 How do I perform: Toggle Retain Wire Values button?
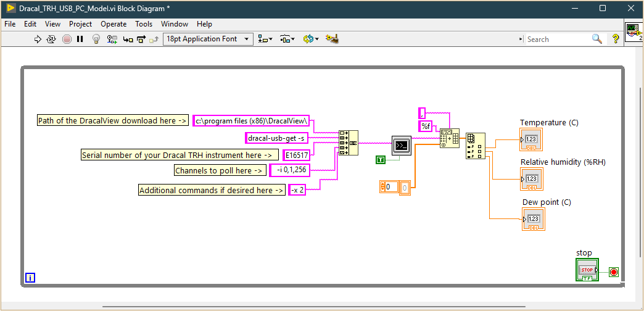[112, 39]
